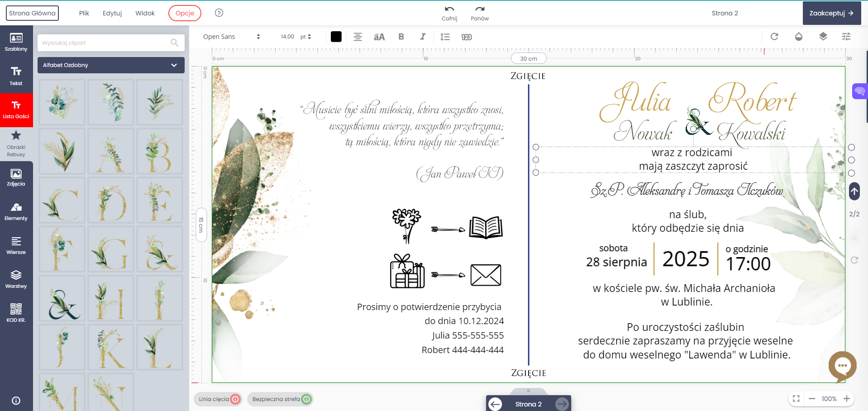Open the Warstwy layers panel
The height and width of the screenshot is (411, 868).
point(16,279)
